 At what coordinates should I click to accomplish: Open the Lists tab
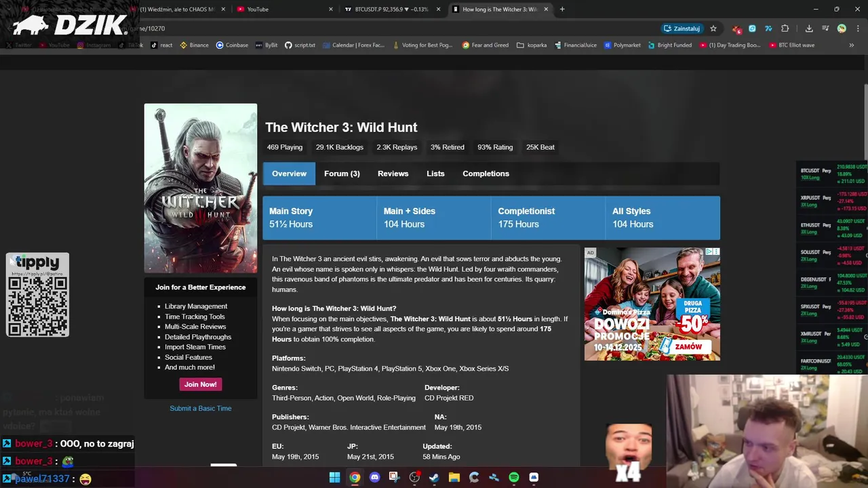[x=435, y=174]
